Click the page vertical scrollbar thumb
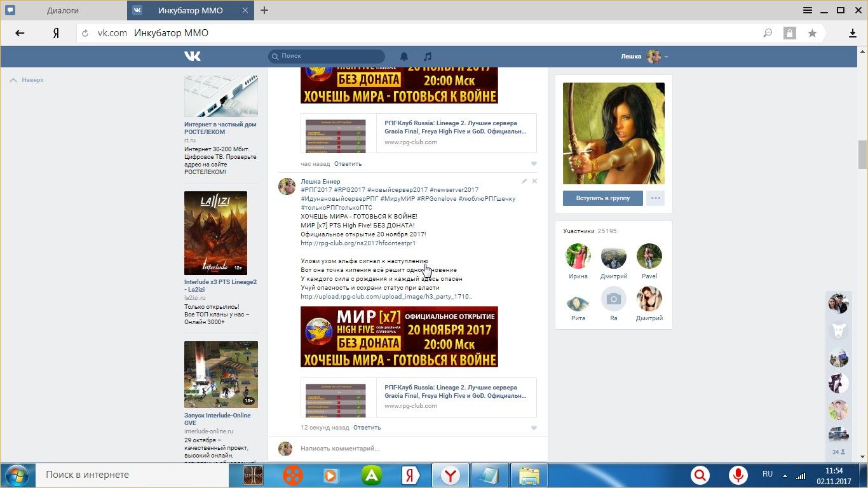The image size is (868, 488). pyautogui.click(x=862, y=154)
